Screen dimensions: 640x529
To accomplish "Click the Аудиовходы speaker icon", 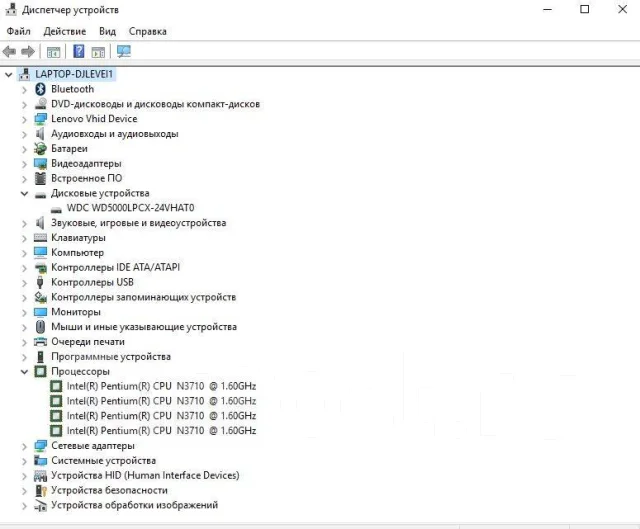I will 40,134.
